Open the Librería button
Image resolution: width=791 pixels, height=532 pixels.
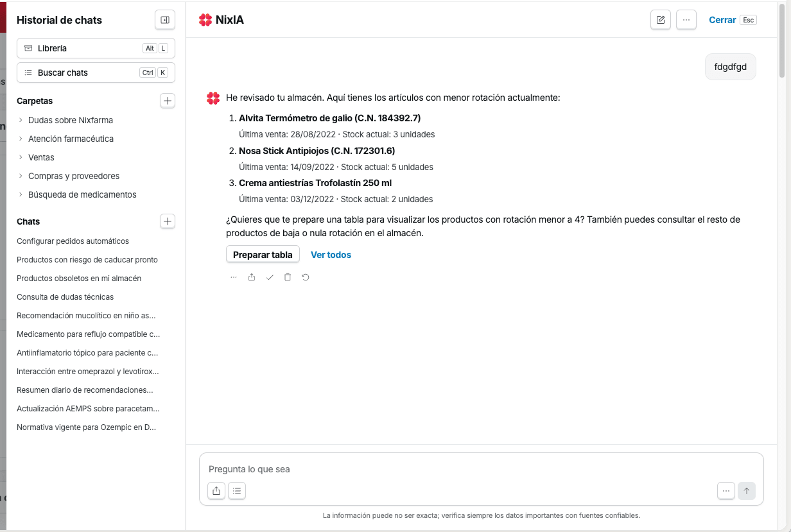pyautogui.click(x=96, y=48)
